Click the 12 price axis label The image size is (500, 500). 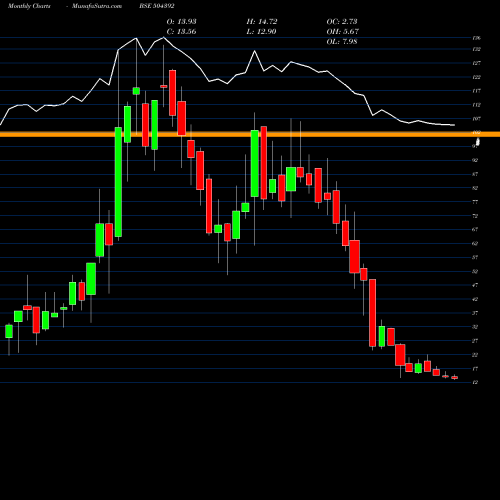click(x=475, y=382)
